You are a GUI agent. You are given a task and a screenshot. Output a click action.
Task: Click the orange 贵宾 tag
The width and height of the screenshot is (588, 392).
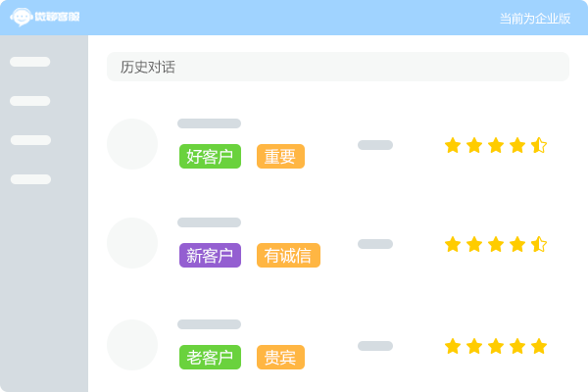280,357
